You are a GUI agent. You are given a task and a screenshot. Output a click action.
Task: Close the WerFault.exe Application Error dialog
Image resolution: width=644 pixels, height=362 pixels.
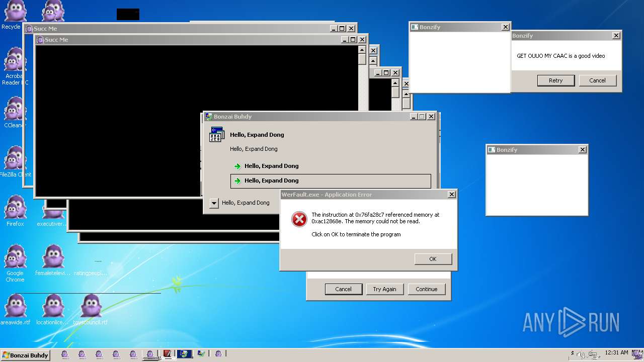[451, 195]
